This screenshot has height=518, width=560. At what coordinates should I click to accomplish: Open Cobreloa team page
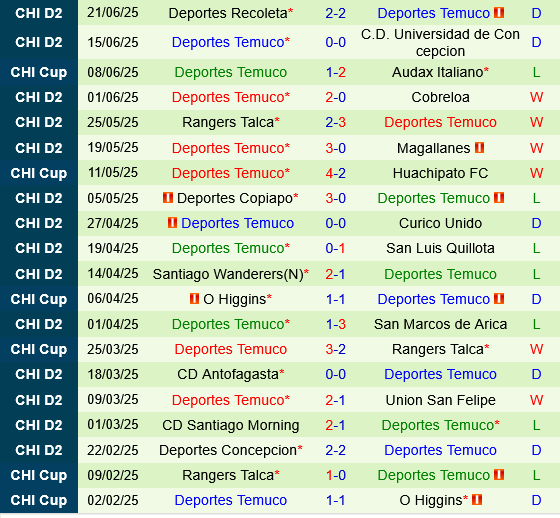pyautogui.click(x=440, y=97)
